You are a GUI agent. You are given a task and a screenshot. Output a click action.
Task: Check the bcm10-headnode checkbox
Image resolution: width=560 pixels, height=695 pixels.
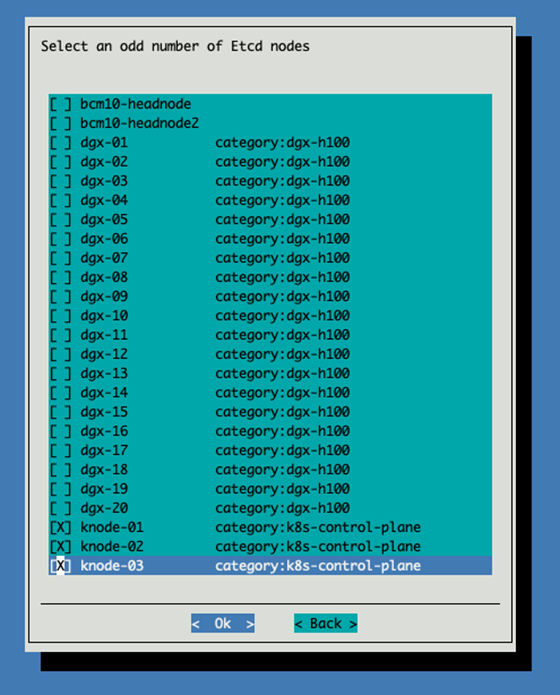(60, 104)
